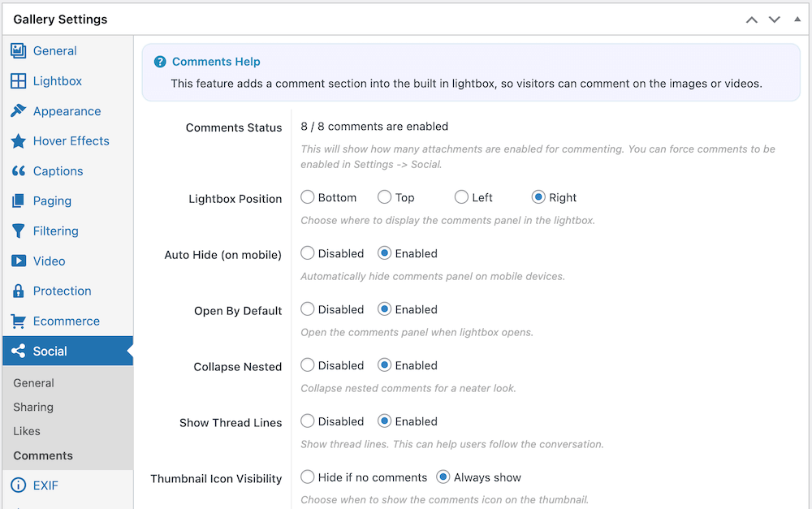The width and height of the screenshot is (812, 509).
Task: Disable Auto Hide on mobile
Action: click(308, 252)
